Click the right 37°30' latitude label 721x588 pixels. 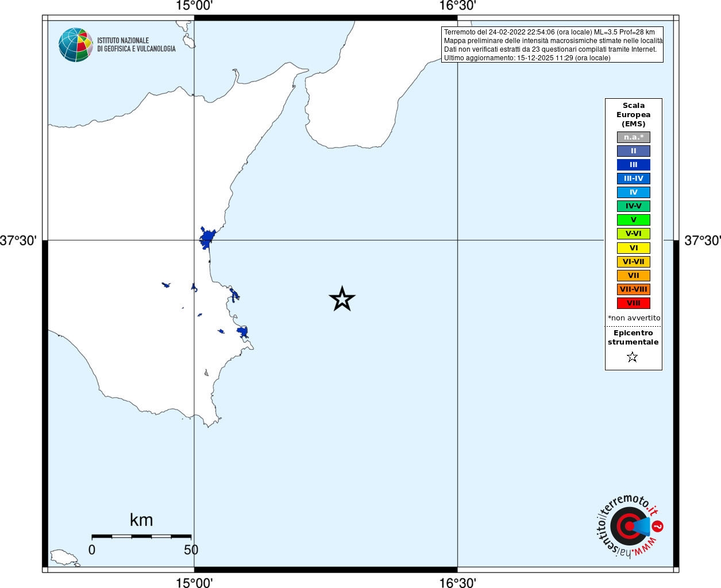(x=702, y=241)
